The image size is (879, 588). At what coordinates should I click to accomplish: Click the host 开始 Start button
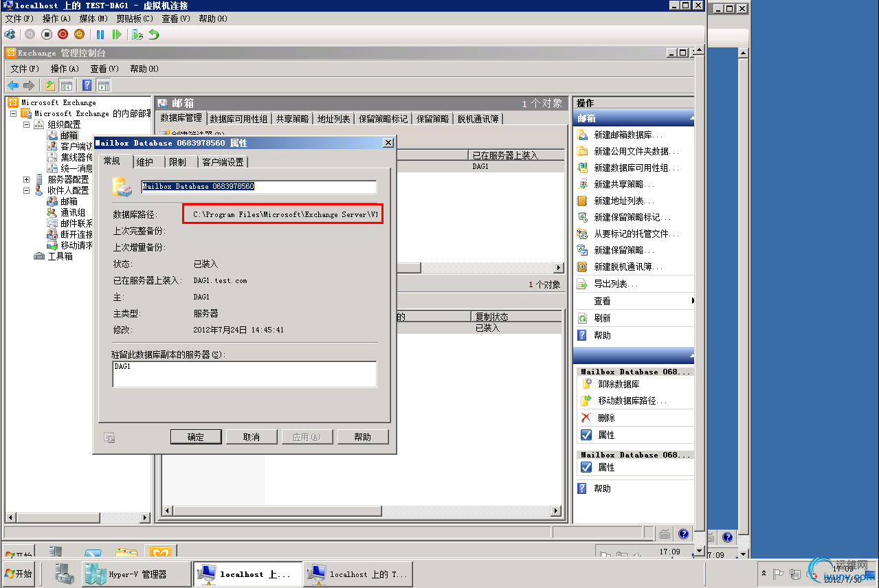tap(19, 574)
